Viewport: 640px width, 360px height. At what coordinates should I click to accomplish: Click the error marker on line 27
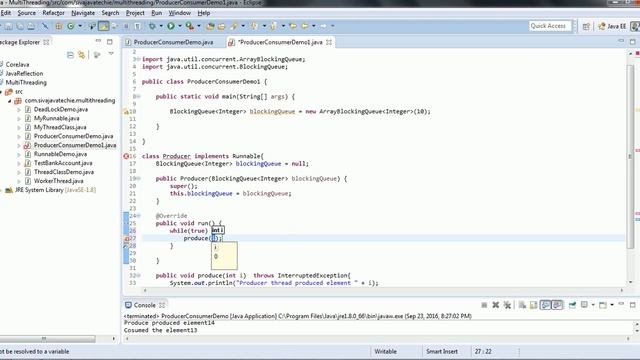[x=126, y=238]
